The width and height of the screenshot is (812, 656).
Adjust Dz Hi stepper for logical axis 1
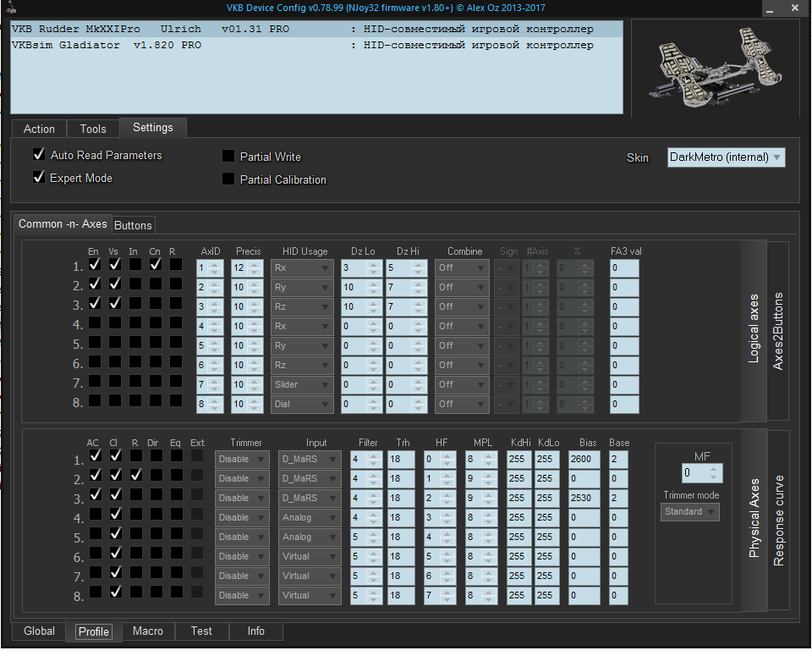419,267
